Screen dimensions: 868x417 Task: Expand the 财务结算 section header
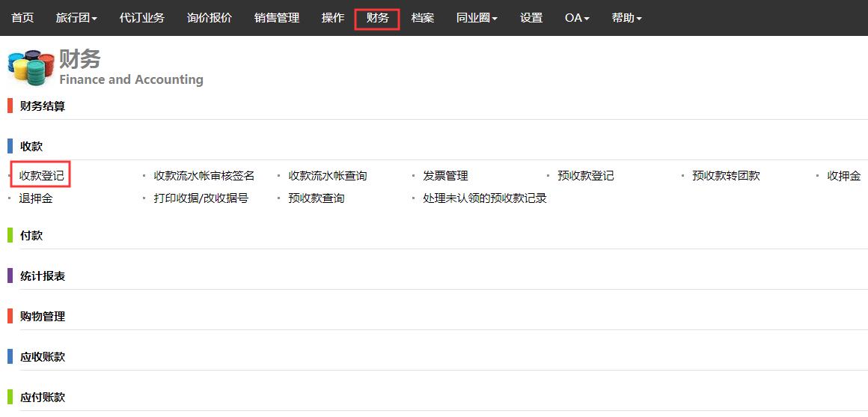click(x=43, y=106)
